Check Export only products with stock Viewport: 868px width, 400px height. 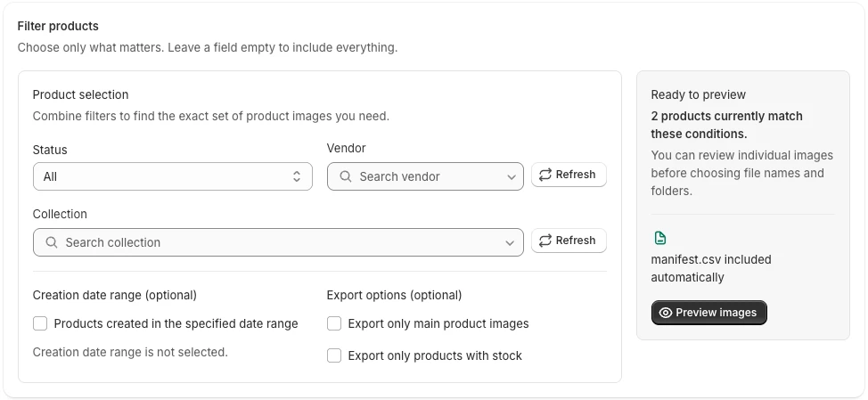334,355
